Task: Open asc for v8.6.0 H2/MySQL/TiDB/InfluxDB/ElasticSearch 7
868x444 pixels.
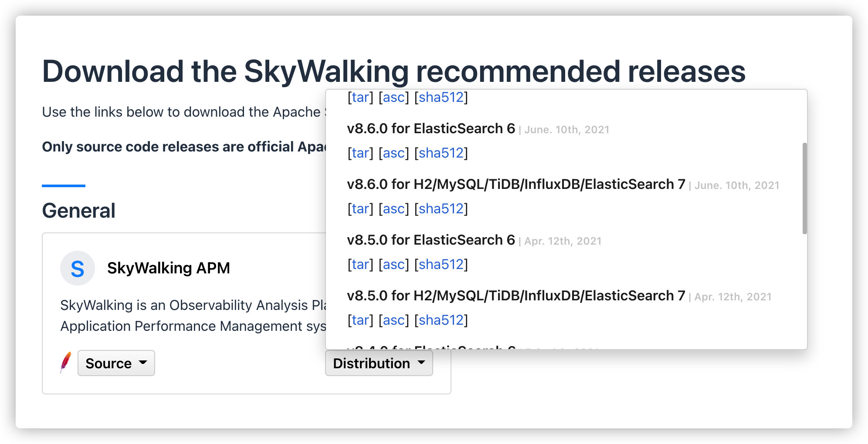Action: 394,209
